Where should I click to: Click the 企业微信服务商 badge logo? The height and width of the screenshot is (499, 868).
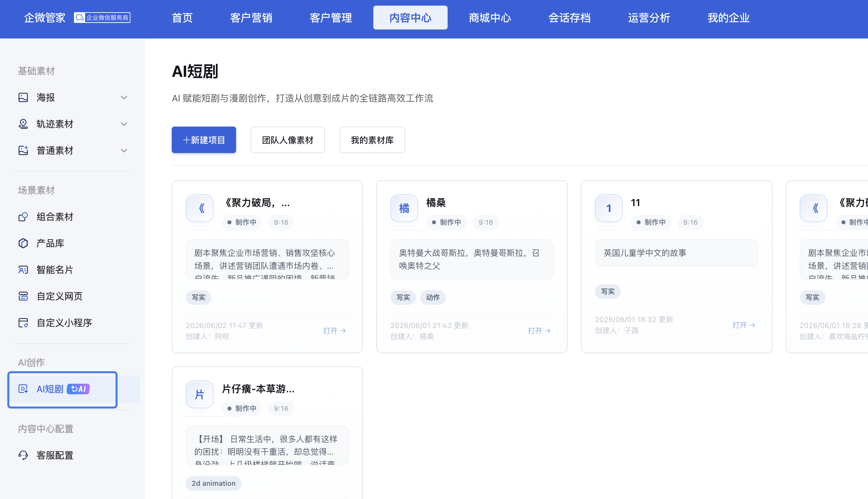pos(102,18)
